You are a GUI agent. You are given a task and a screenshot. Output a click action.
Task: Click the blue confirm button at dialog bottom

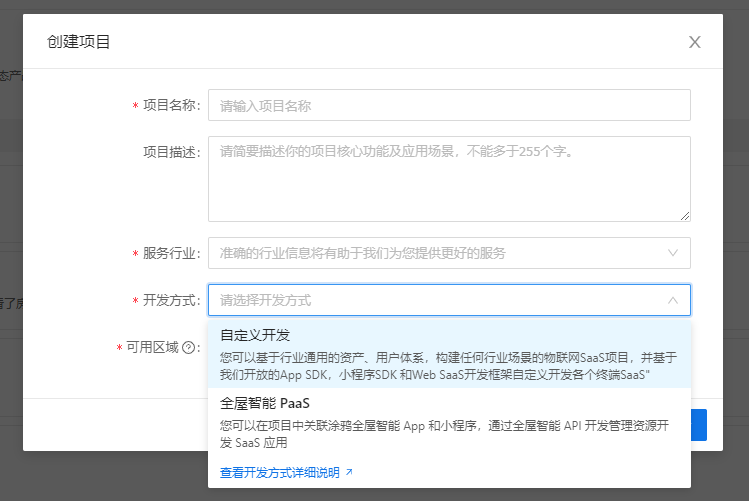699,425
